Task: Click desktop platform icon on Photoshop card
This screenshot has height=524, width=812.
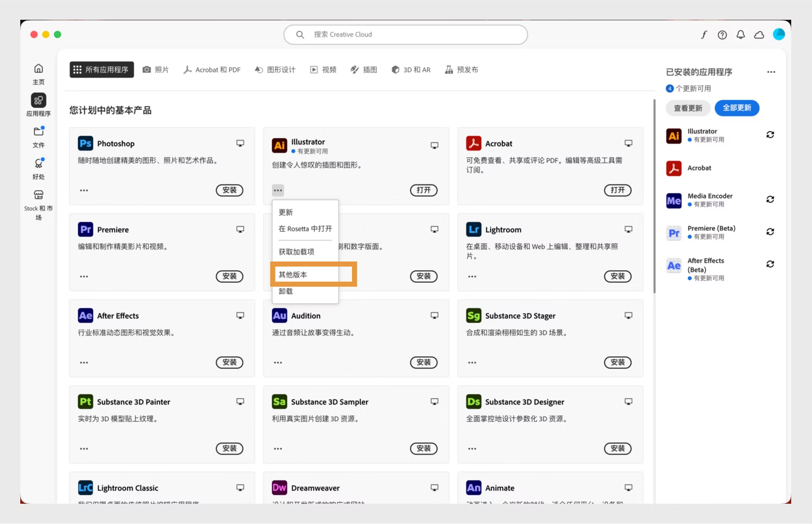Action: 240,143
